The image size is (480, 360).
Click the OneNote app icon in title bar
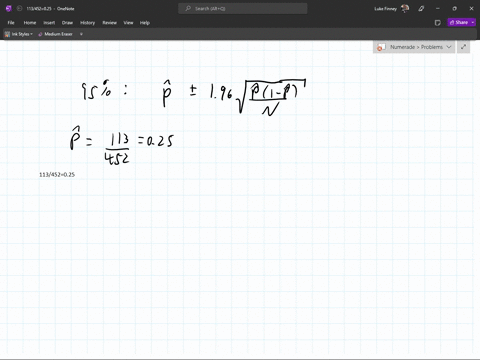pyautogui.click(x=9, y=8)
